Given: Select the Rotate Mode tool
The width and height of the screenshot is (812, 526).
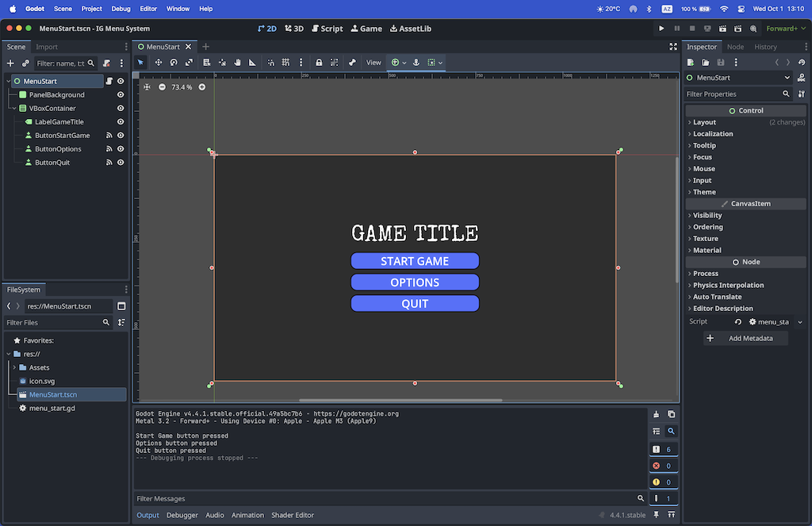Looking at the screenshot, I should (x=174, y=62).
